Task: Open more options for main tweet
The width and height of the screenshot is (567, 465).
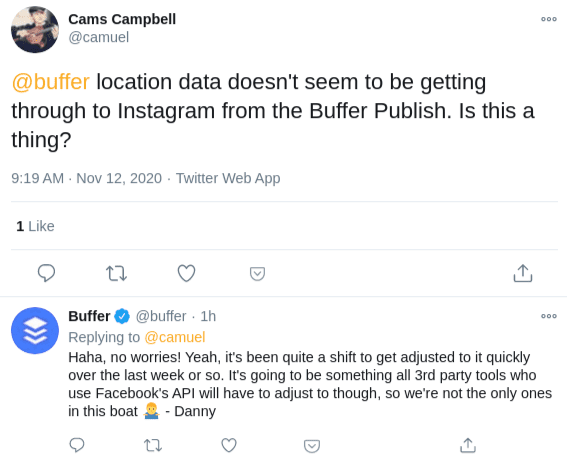Action: click(x=549, y=19)
